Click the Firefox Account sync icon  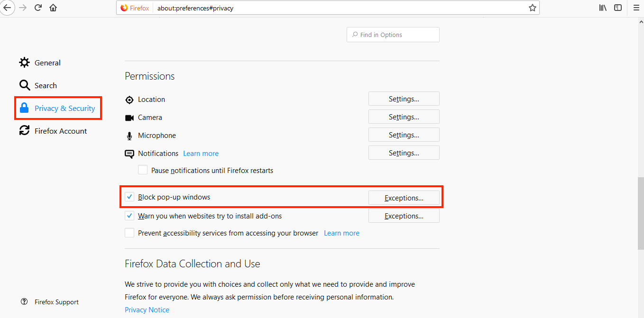(24, 131)
